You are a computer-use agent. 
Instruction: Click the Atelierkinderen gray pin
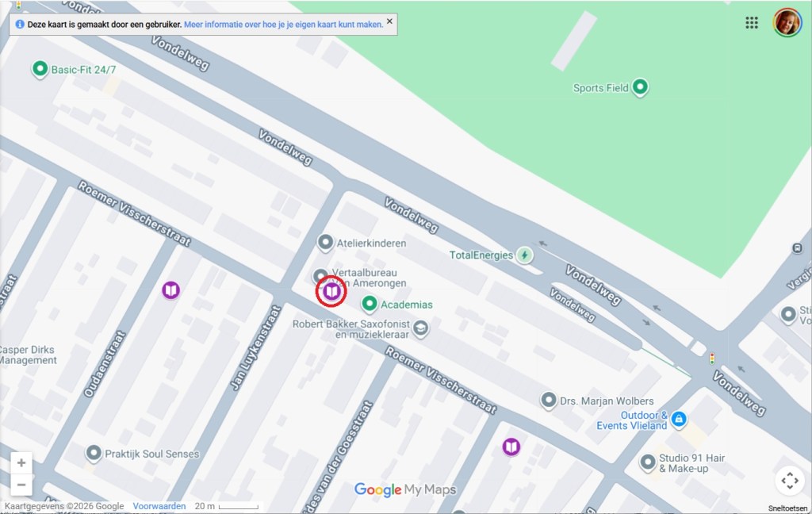coord(325,243)
